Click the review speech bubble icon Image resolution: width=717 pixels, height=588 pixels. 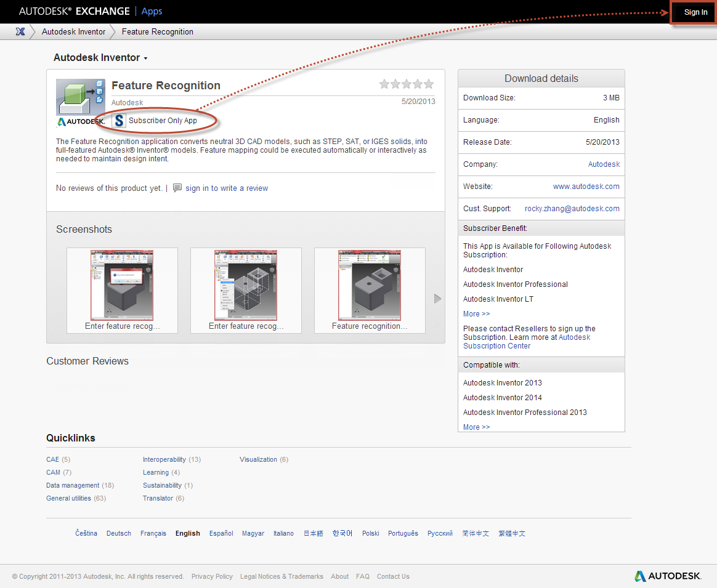click(178, 188)
